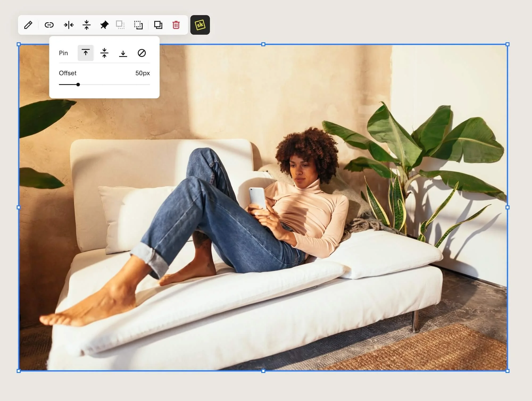Disable pinning with the no-pin circle icon
Image resolution: width=532 pixels, height=401 pixels.
point(142,53)
